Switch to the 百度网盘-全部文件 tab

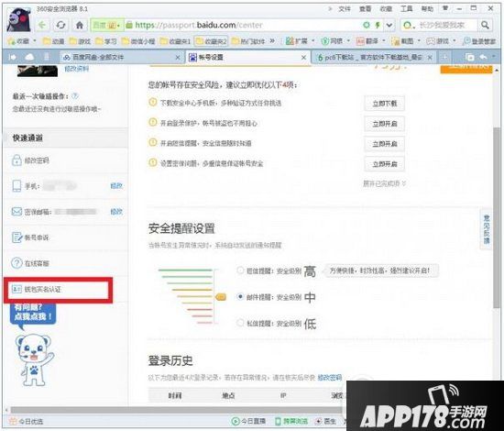click(121, 57)
